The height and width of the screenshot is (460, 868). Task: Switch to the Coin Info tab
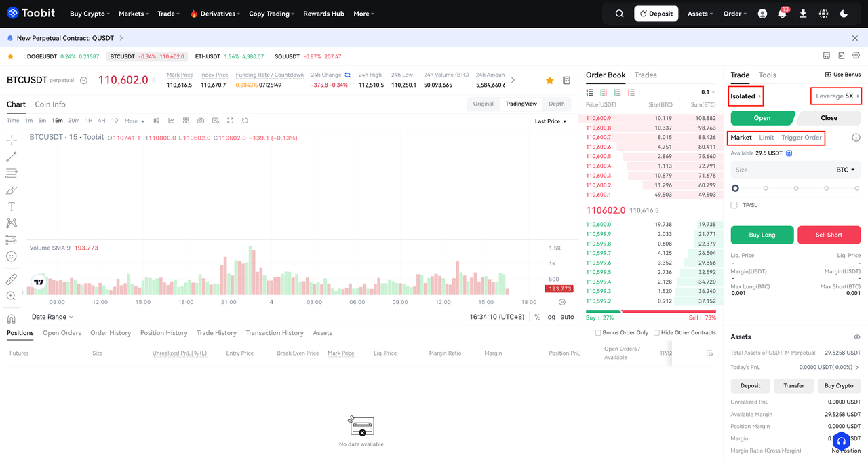50,104
